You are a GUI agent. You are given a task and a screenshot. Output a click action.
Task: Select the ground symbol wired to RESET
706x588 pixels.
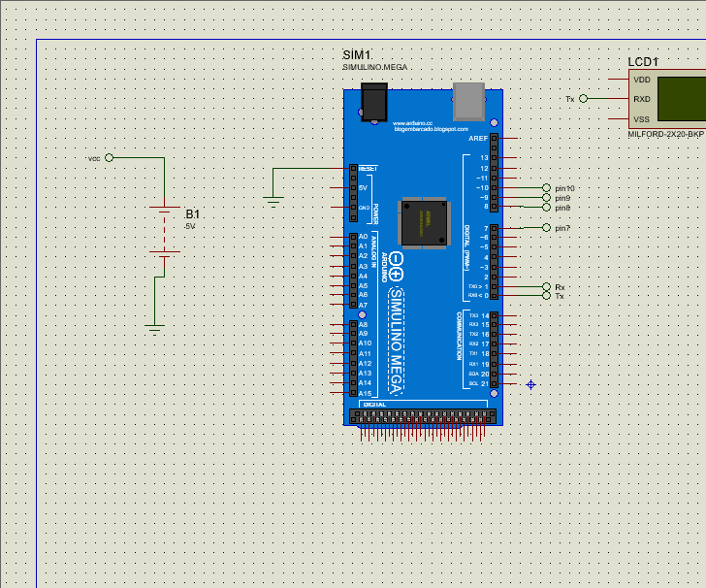(x=273, y=202)
